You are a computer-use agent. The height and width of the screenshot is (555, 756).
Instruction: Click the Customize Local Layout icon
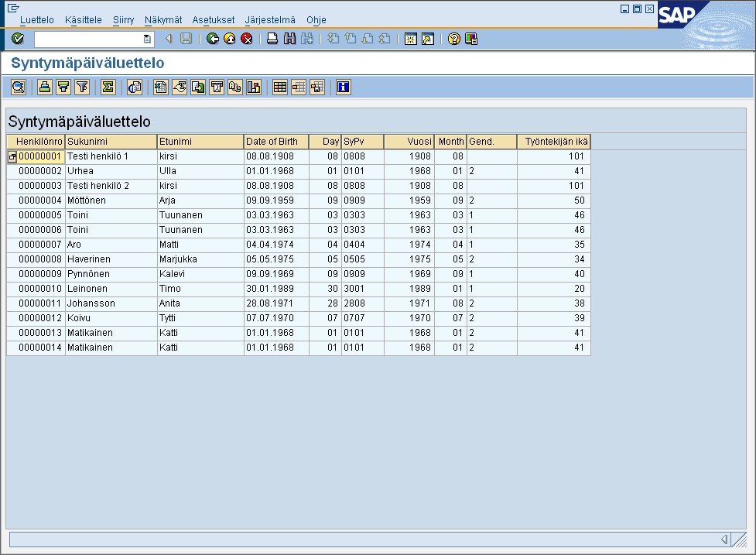[471, 39]
